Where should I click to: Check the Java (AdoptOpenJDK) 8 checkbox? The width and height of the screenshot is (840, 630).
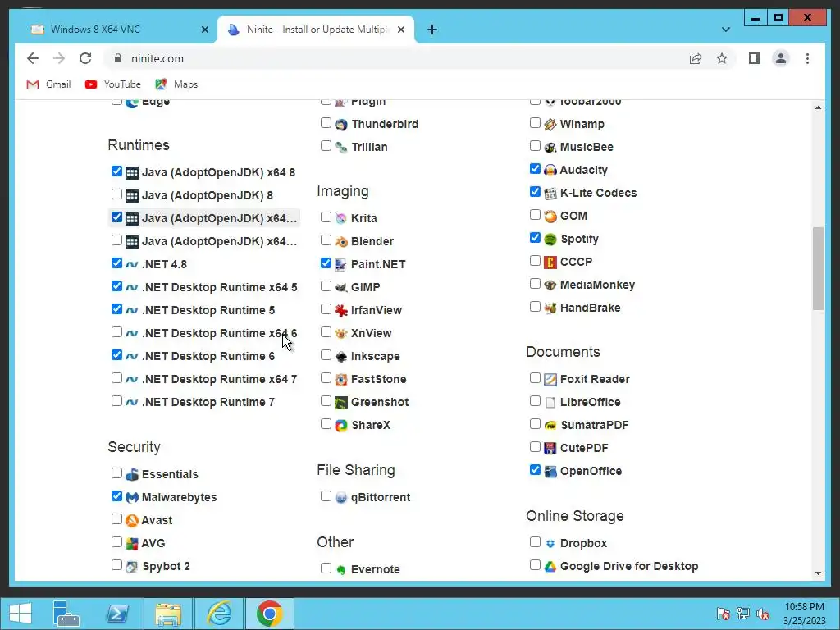click(116, 194)
